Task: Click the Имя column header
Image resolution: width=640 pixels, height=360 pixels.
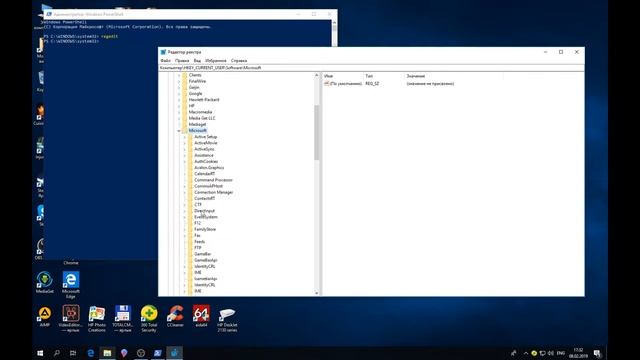Action: pos(329,76)
